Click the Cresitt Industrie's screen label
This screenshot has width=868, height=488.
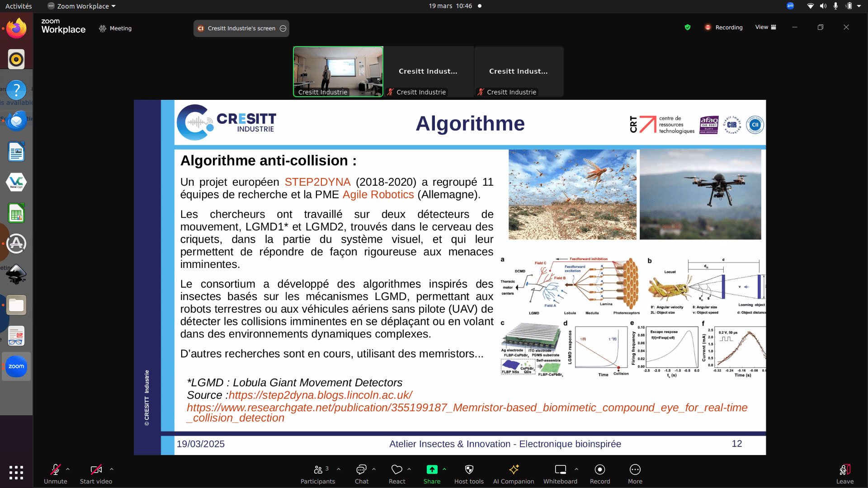tap(241, 28)
